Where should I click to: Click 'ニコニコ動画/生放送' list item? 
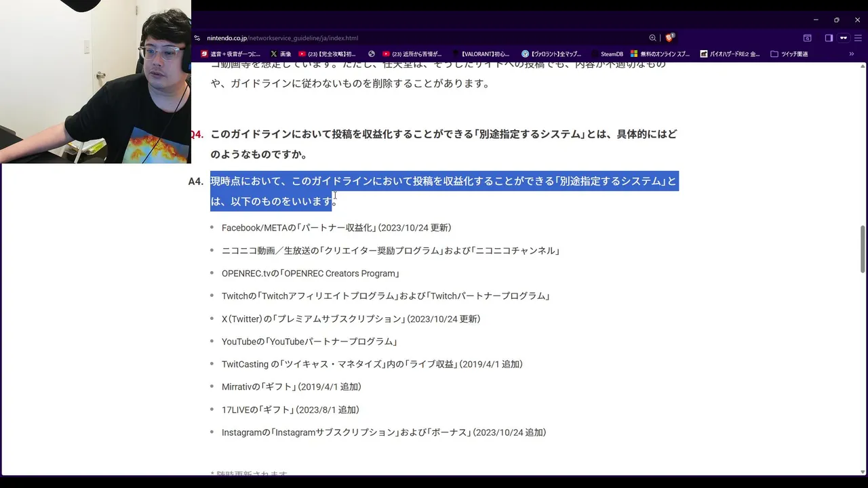click(391, 251)
